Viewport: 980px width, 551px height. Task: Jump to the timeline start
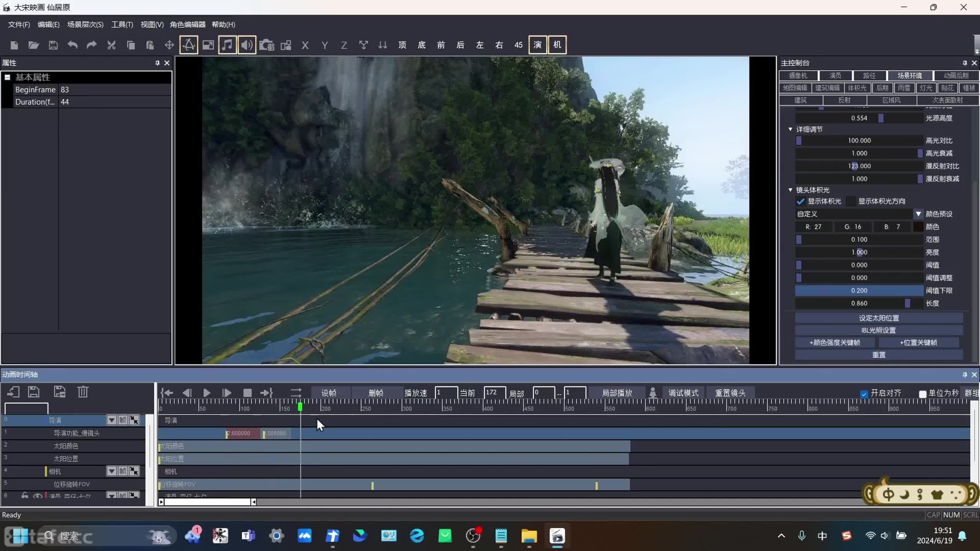[x=167, y=393]
